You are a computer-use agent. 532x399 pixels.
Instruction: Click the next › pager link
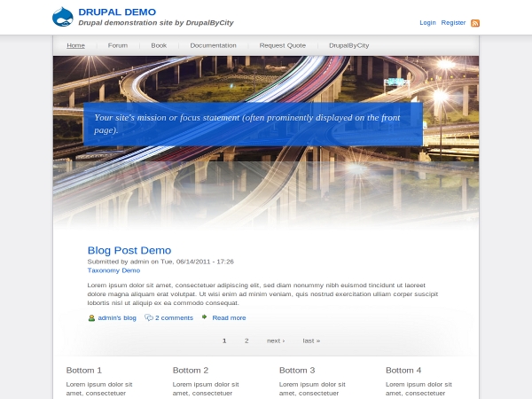point(276,340)
